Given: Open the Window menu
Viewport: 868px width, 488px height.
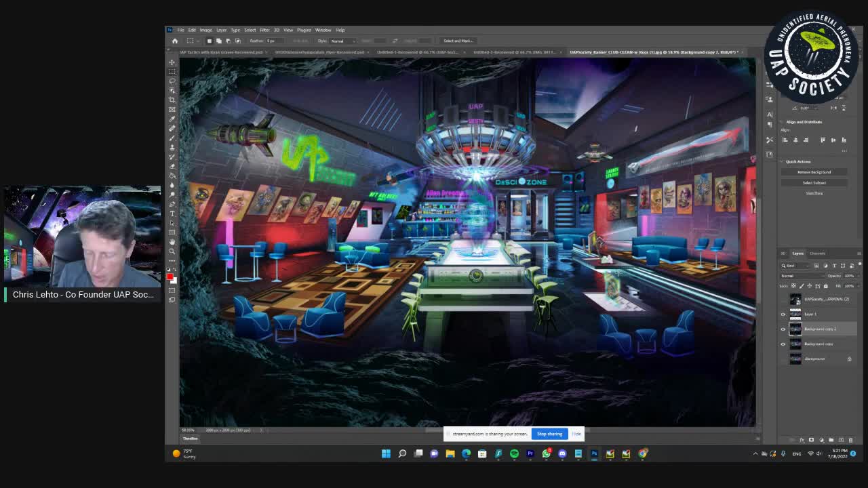Looking at the screenshot, I should [323, 30].
